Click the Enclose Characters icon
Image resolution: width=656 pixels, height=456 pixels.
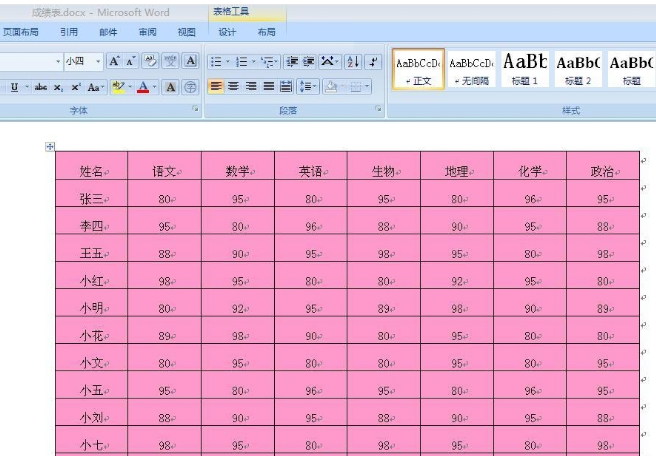pos(190,87)
